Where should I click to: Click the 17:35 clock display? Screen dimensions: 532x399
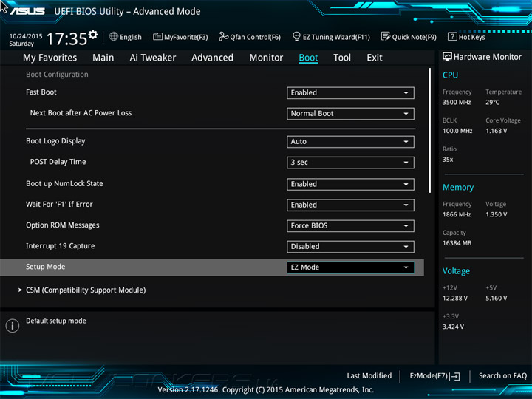tap(66, 38)
